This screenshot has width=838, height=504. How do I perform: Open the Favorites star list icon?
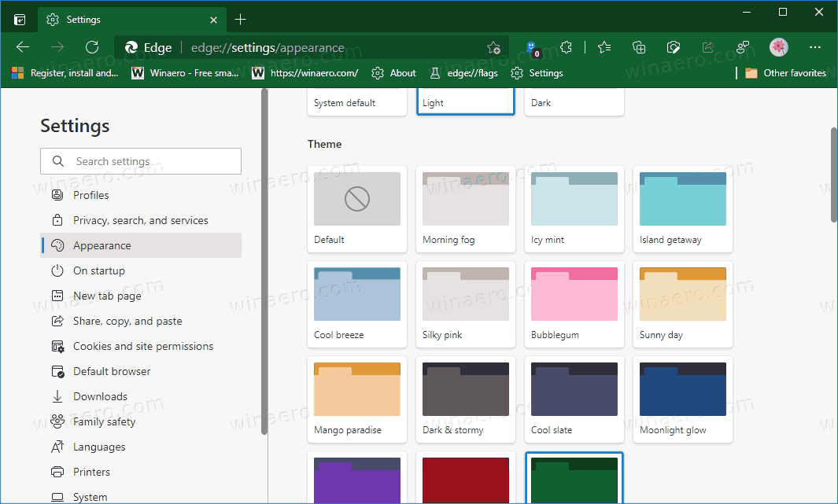point(604,47)
